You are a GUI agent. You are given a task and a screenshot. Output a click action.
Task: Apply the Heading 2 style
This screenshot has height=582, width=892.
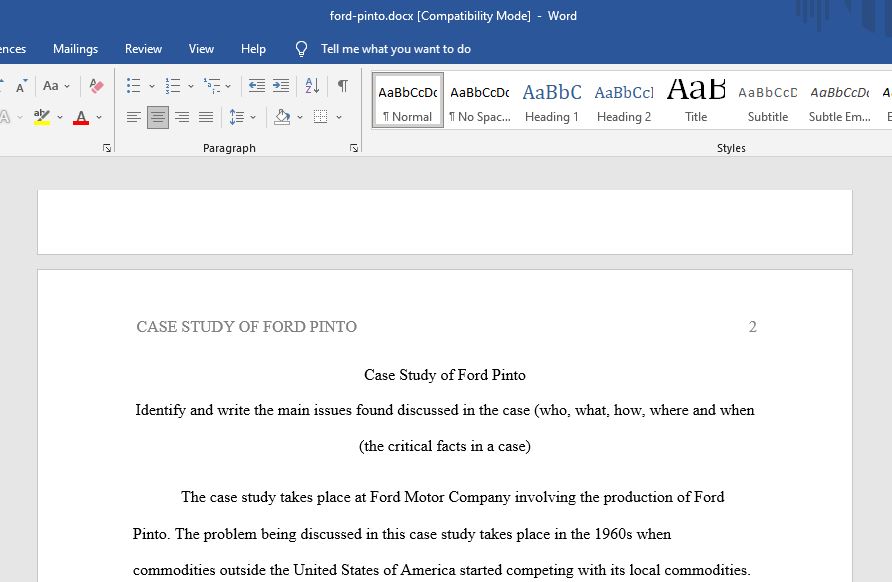[624, 101]
